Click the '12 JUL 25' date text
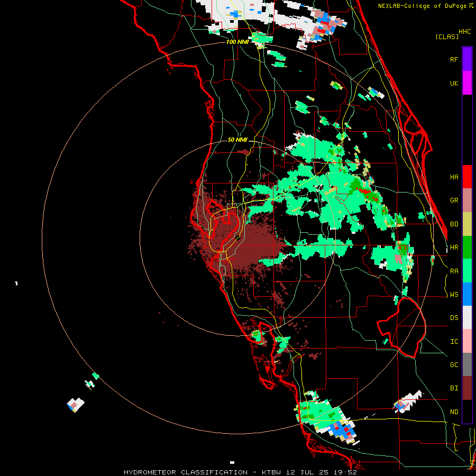 tap(306, 472)
